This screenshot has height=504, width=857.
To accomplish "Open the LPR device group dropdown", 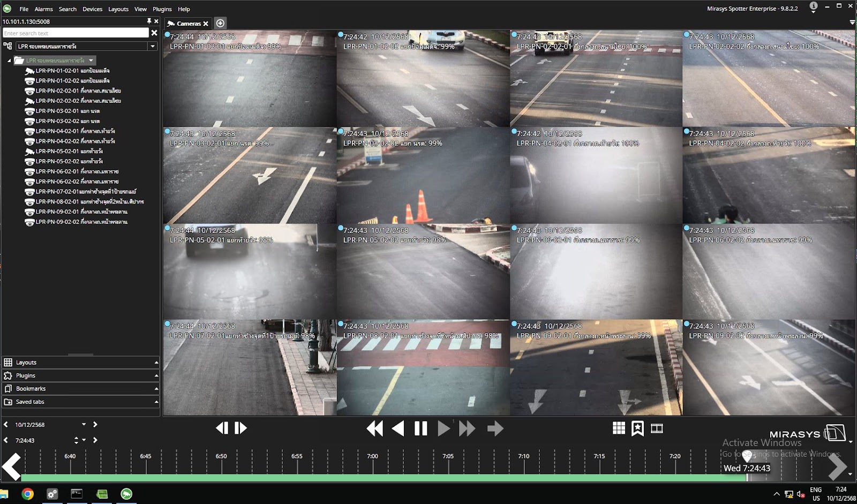I will (x=153, y=47).
